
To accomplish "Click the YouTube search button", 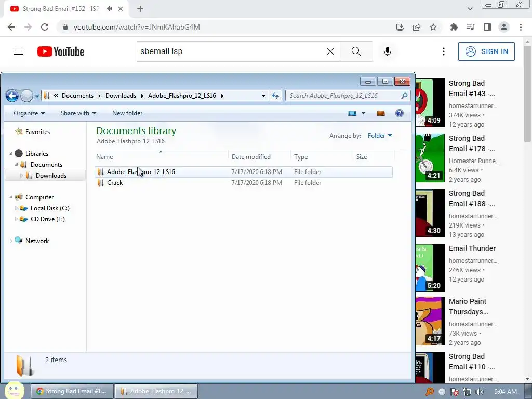I will coord(356,51).
